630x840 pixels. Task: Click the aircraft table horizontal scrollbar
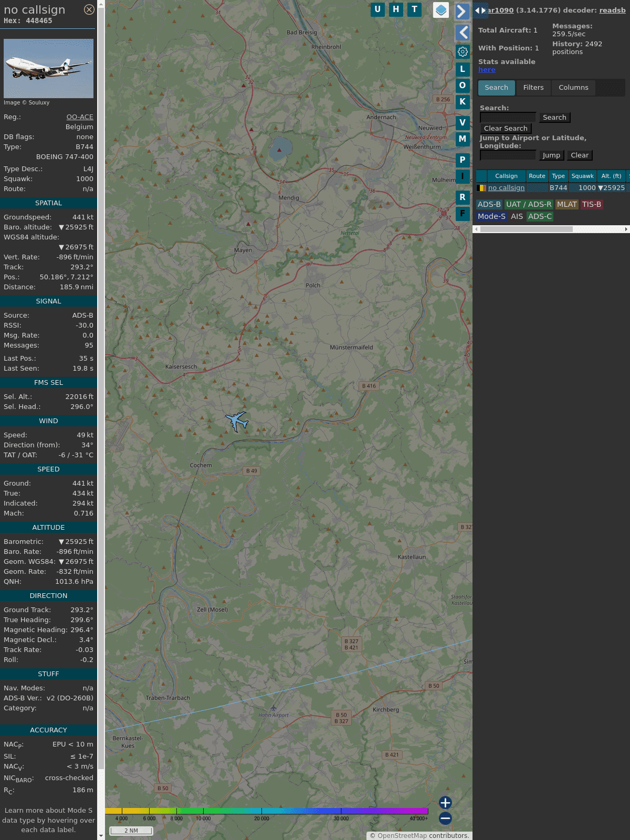coord(526,229)
